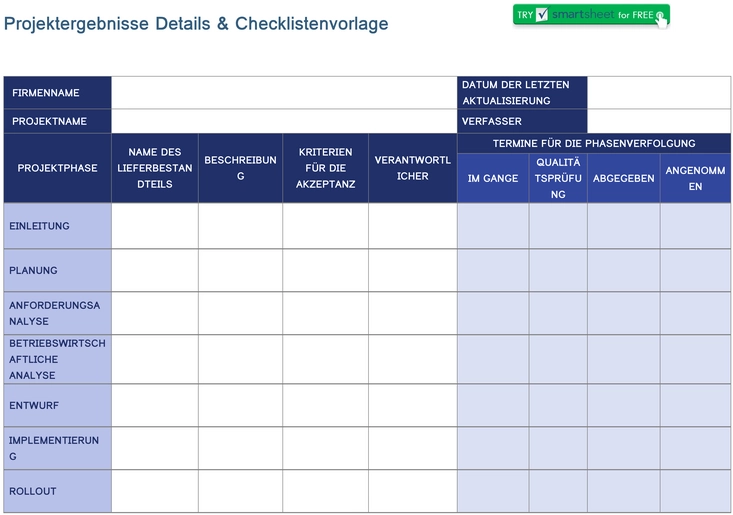Click the DATUM DER LETZTEN AKTUALISIERUNG label

point(522,93)
